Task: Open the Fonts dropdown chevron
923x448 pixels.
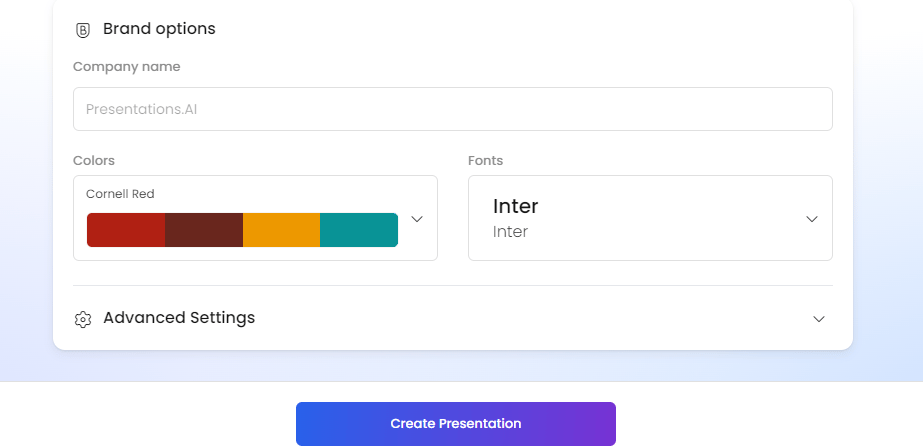Action: [x=812, y=219]
